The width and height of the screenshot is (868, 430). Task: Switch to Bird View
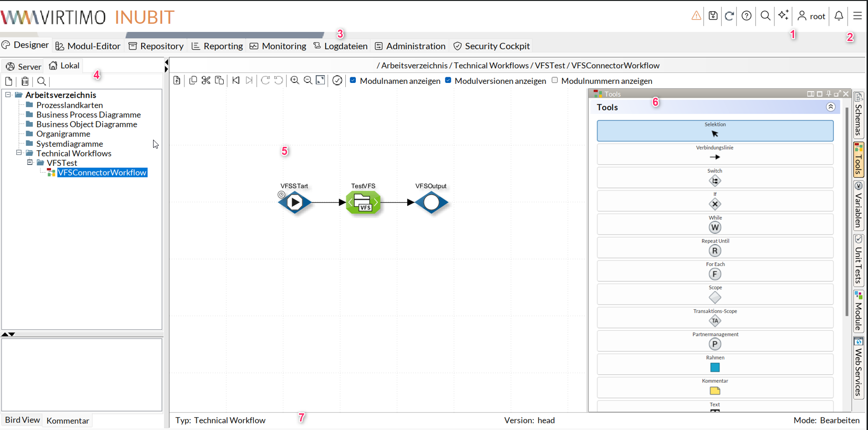(21, 420)
